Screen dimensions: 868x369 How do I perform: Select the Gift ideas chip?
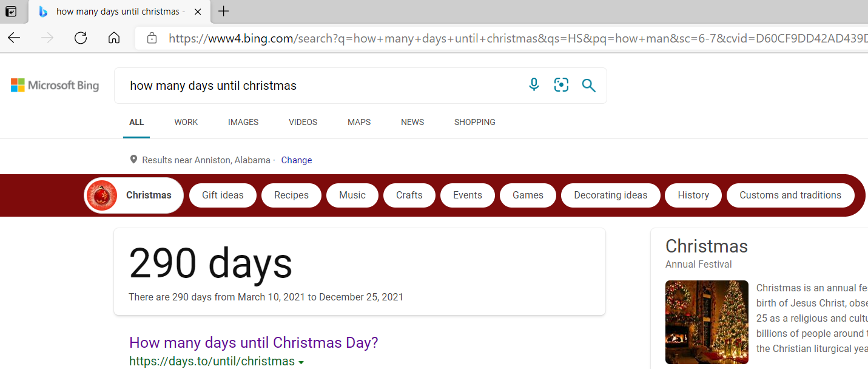pos(223,195)
